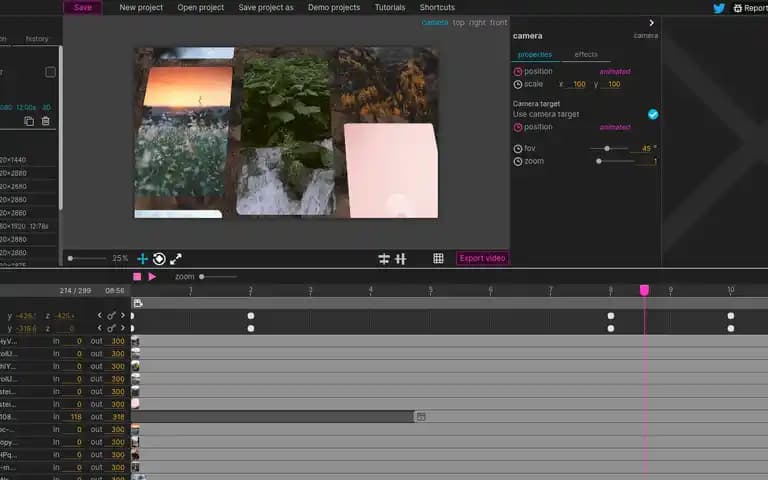Open the history tab
Image resolution: width=768 pixels, height=480 pixels.
[37, 39]
